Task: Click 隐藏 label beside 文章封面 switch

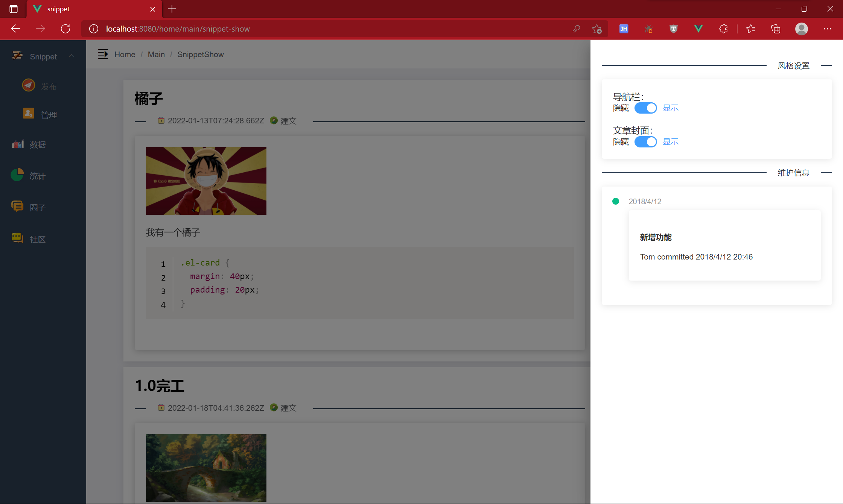Action: pos(621,142)
